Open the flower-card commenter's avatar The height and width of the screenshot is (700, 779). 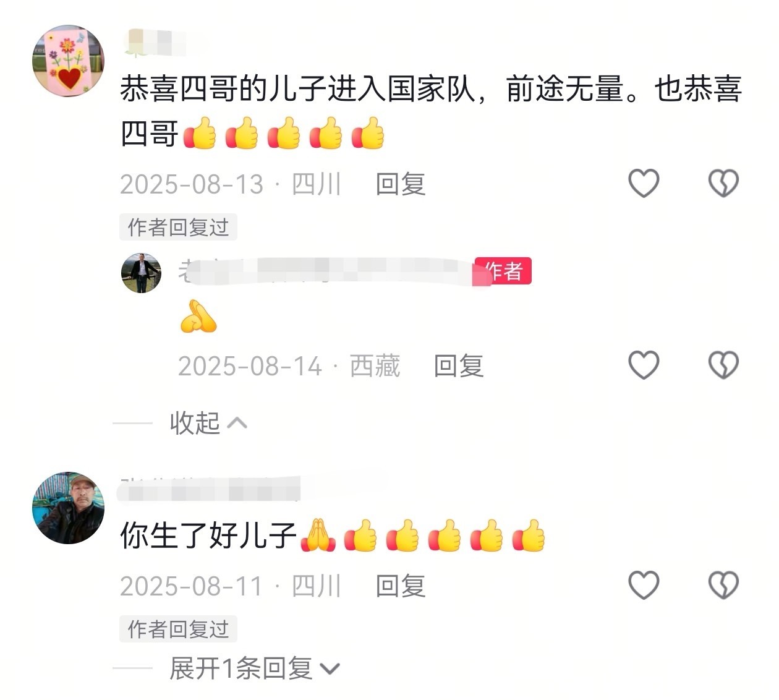click(x=68, y=61)
